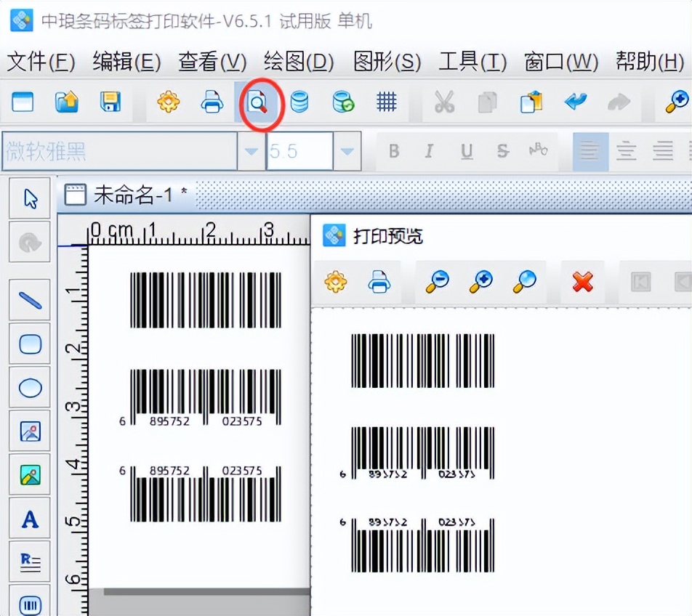Click the 5.5 font size field
The width and height of the screenshot is (692, 616).
[x=299, y=151]
